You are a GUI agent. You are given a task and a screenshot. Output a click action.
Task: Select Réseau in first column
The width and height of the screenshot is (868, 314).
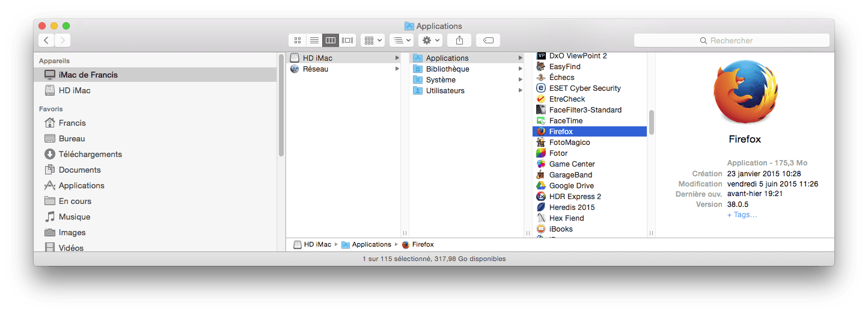[x=343, y=69]
